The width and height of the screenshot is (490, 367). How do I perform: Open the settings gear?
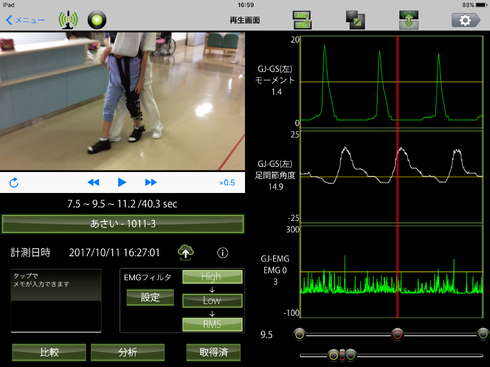pos(465,20)
